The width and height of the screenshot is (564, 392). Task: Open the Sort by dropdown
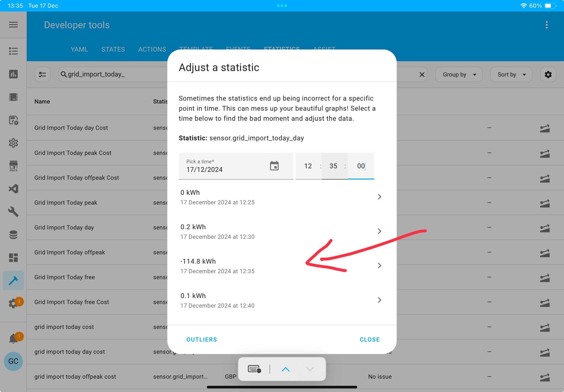pos(511,74)
